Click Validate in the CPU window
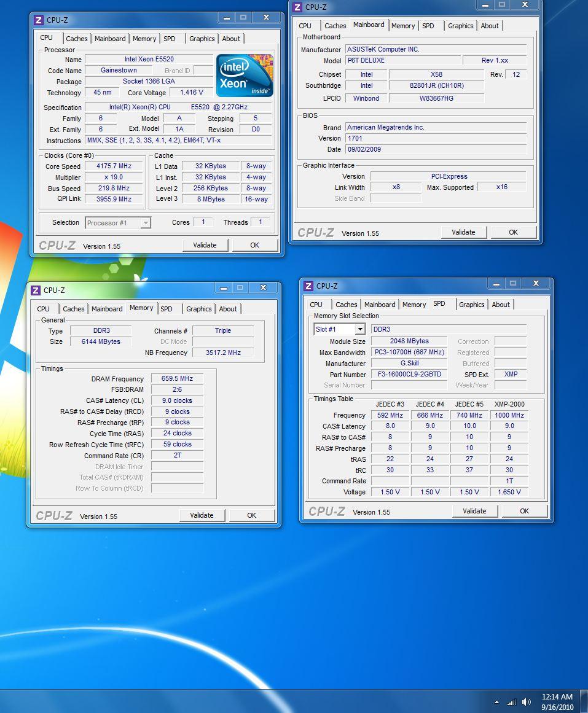The image size is (588, 713). click(205, 245)
